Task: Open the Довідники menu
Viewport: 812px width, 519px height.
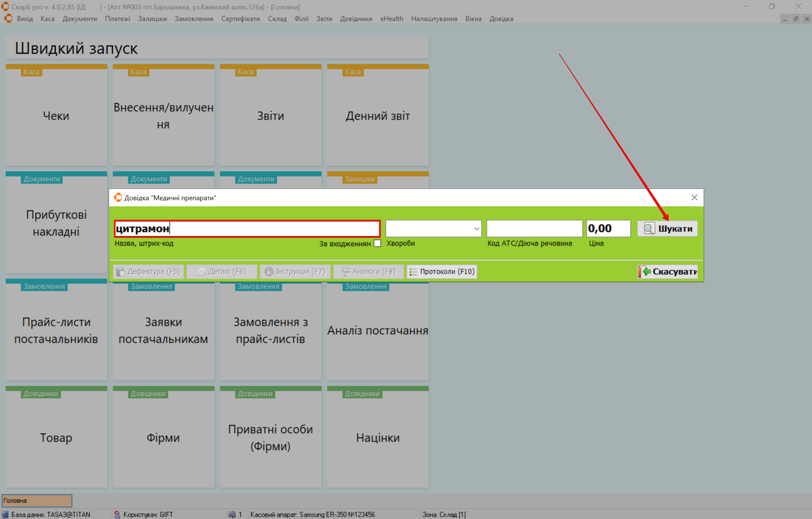Action: pos(356,19)
